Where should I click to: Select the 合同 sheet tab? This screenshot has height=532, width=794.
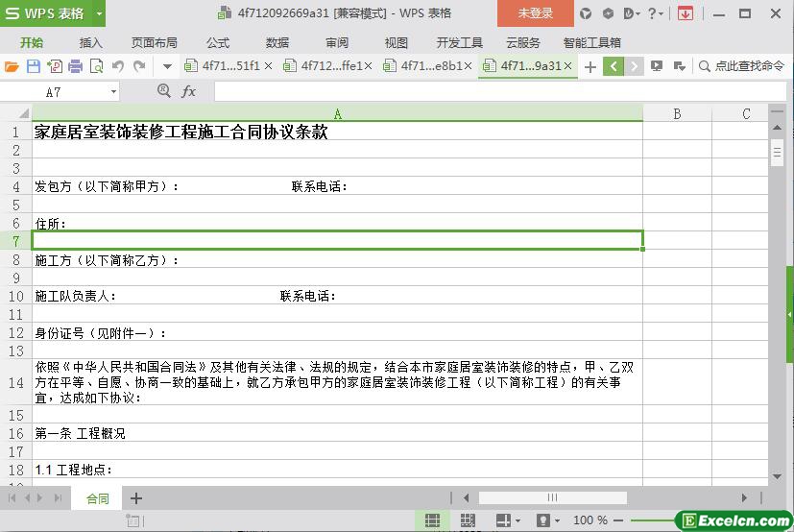coord(97,498)
